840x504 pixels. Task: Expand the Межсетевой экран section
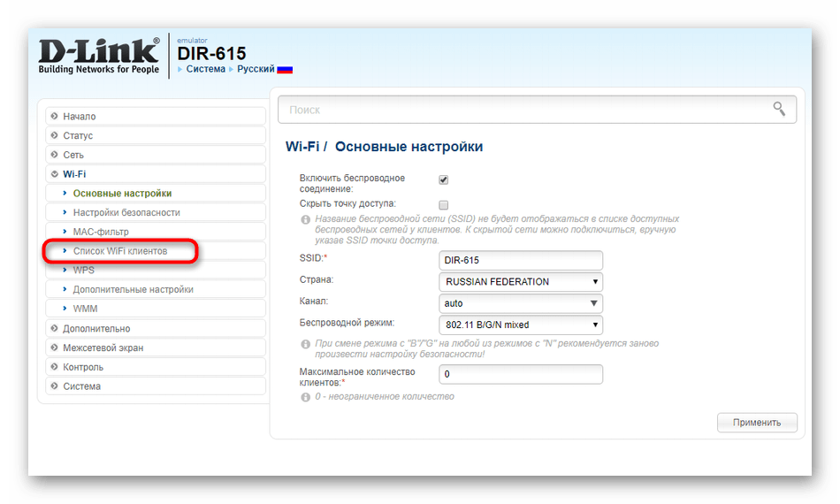(156, 347)
